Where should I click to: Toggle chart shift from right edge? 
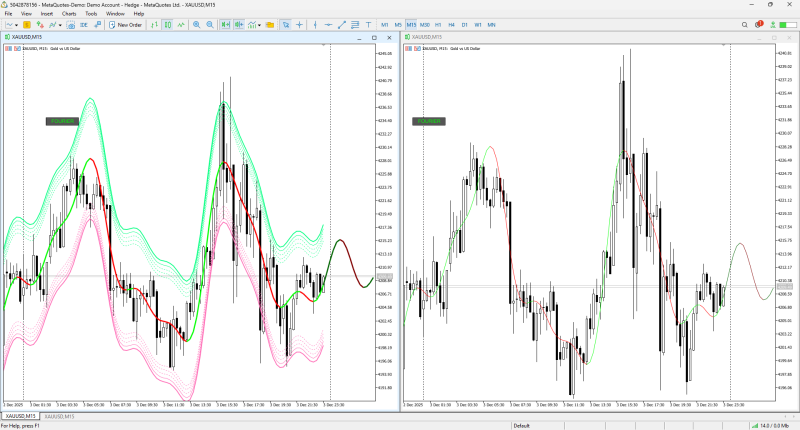(238, 24)
